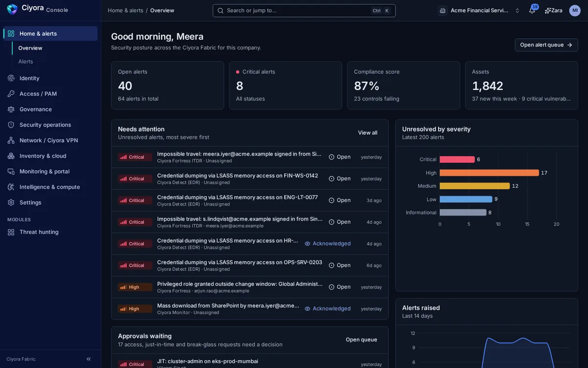Open the Assets 1,842 card
Image resolution: width=588 pixels, height=368 pixels.
521,85
